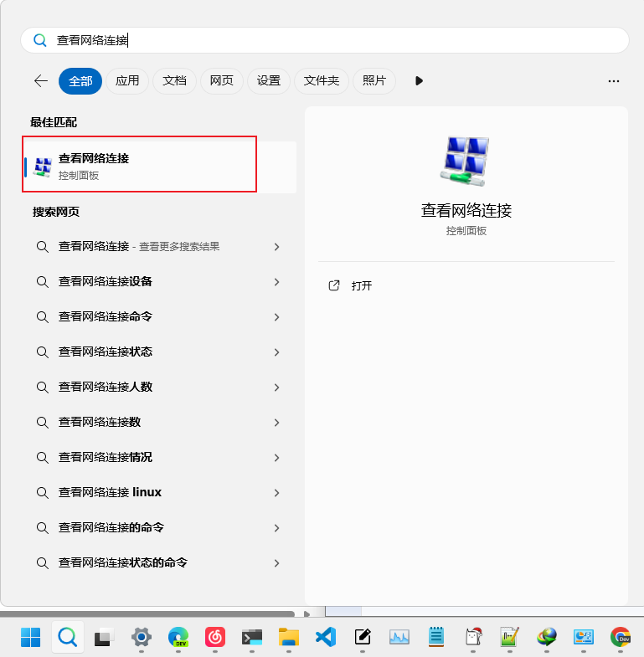The height and width of the screenshot is (657, 644).
Task: Click the large network connections icon in preview
Action: pos(466,162)
